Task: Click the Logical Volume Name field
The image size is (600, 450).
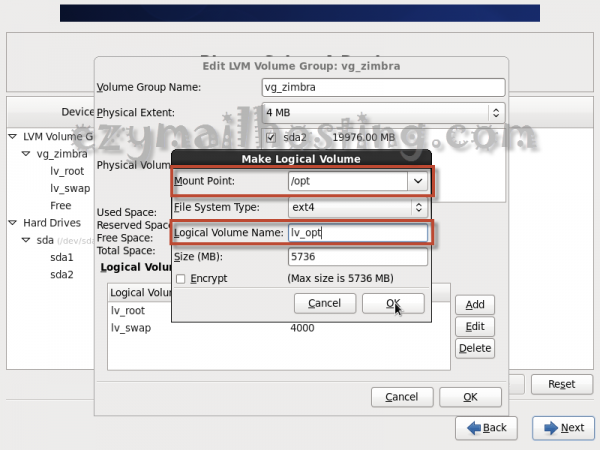Action: pos(358,233)
